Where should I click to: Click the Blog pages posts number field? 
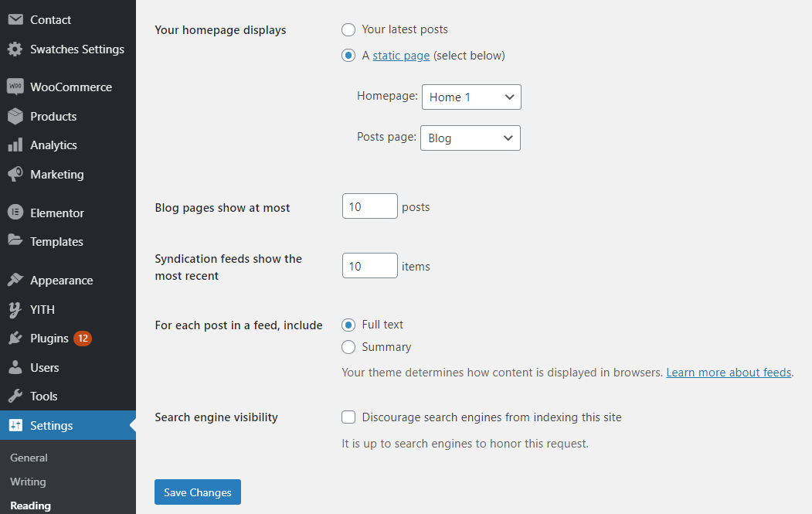[370, 206]
